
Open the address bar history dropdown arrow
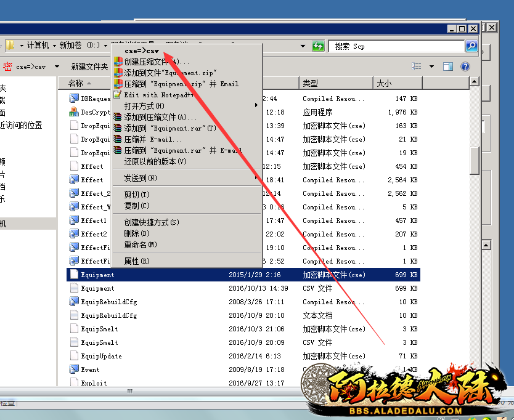coord(303,46)
